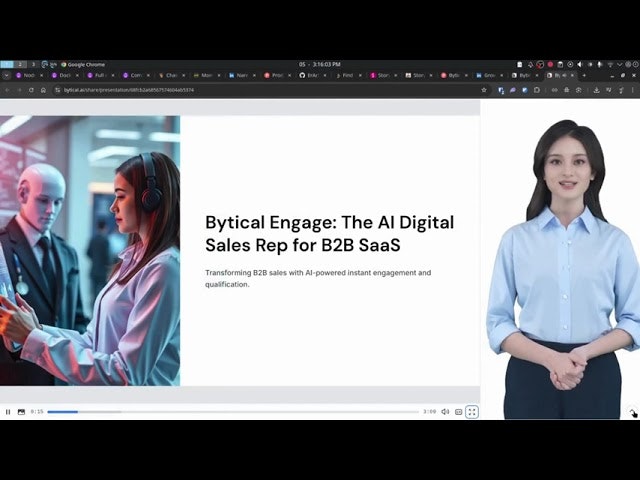
Task: Open the Chrome downloads icon
Action: coord(596,90)
